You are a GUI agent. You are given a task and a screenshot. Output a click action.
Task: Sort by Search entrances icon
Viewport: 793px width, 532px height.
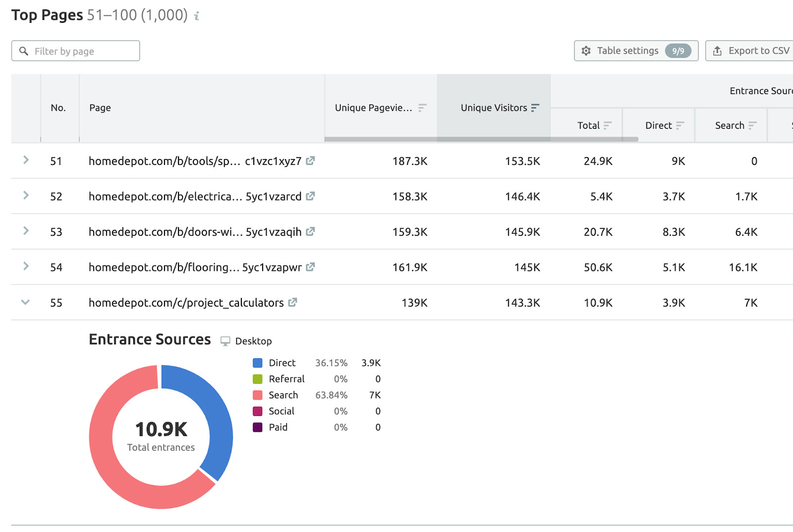(752, 126)
